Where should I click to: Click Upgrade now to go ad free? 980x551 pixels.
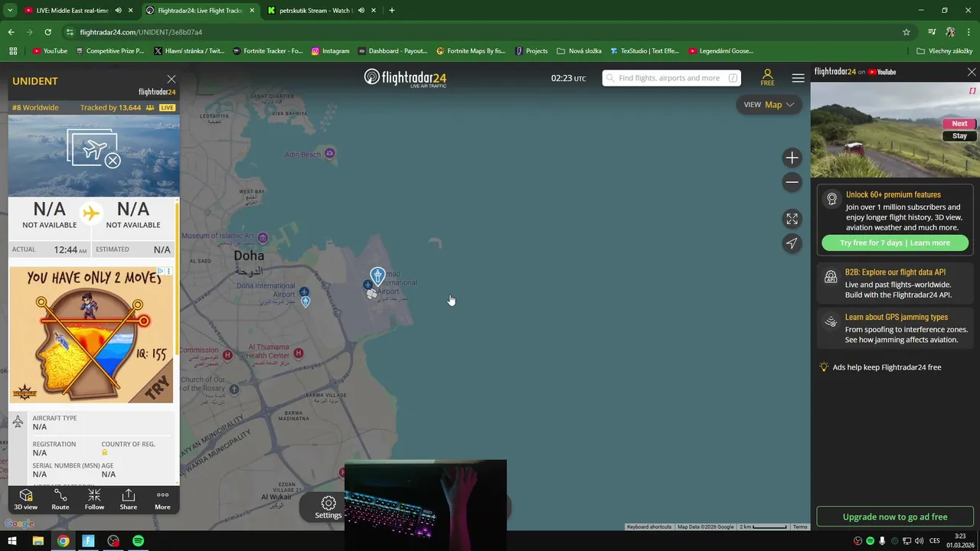pyautogui.click(x=895, y=517)
